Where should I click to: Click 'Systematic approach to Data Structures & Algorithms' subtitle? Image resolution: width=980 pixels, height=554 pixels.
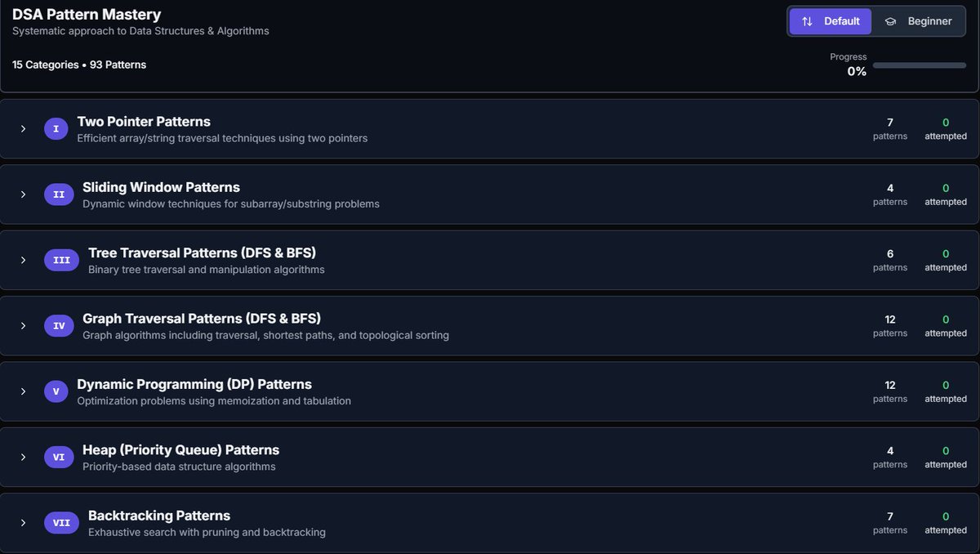140,31
